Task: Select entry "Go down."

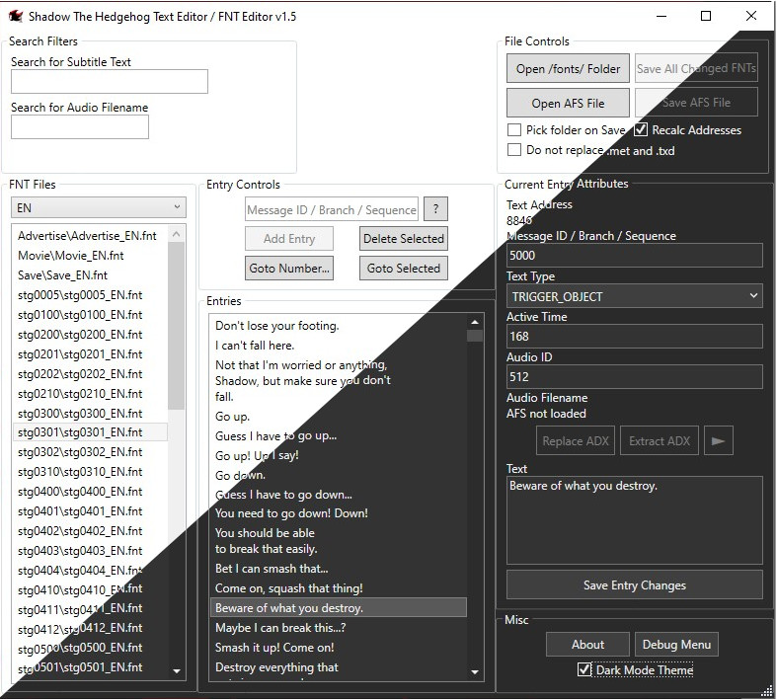Action: pos(339,475)
